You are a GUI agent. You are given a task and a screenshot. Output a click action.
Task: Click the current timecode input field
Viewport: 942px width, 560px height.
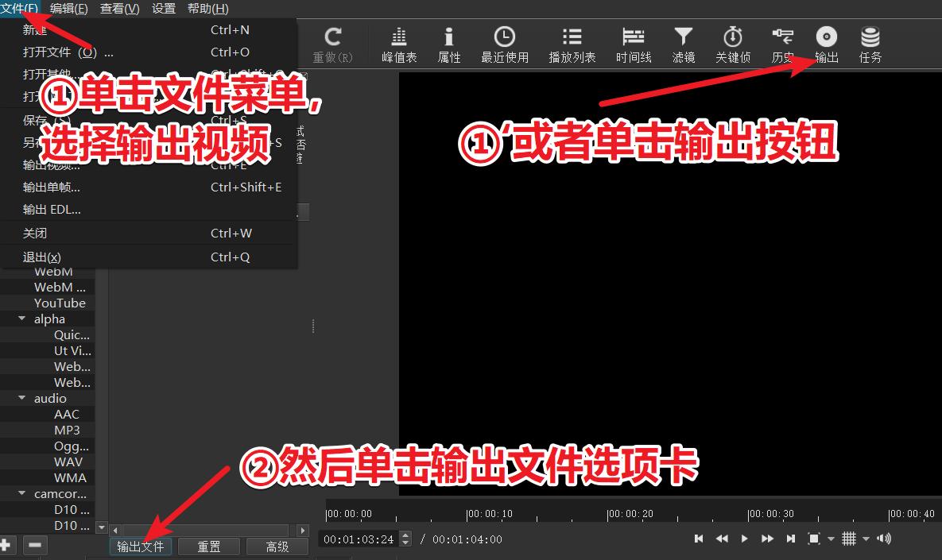362,538
